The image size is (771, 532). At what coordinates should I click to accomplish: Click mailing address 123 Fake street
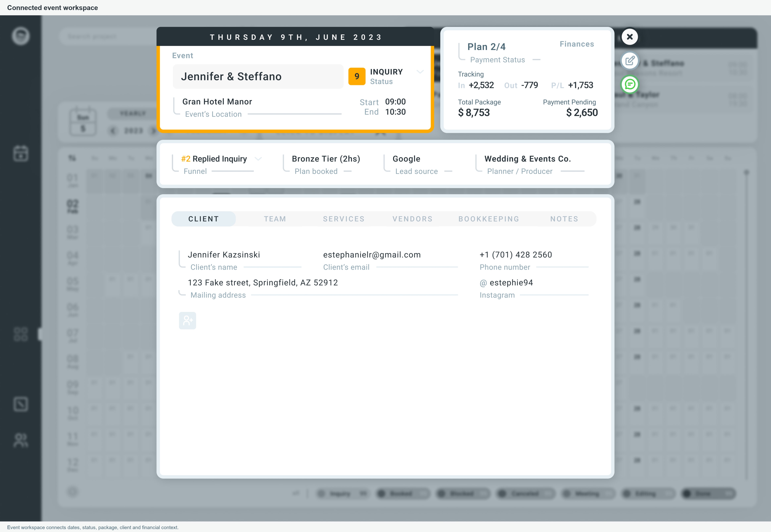(263, 283)
